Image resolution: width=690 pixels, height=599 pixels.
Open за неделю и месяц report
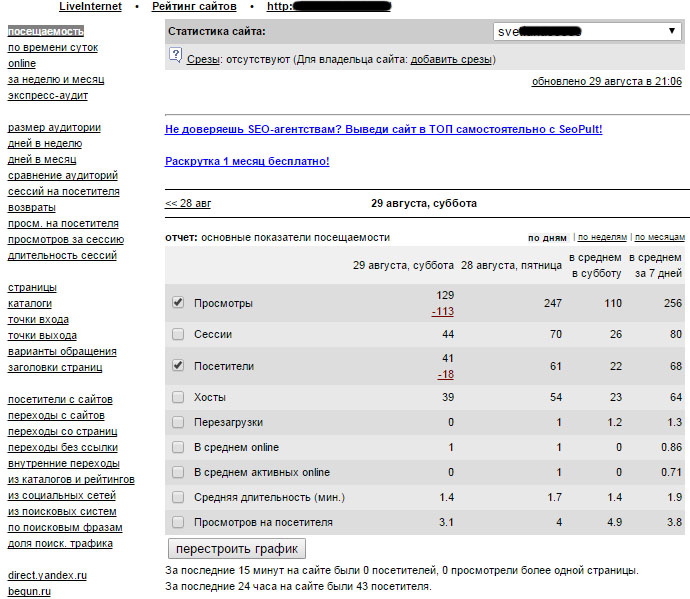coord(56,80)
